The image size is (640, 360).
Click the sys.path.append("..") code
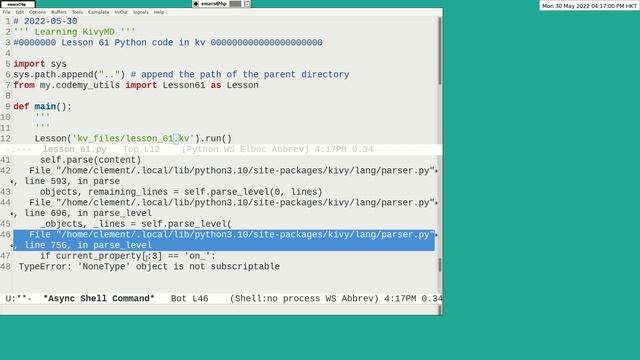click(69, 74)
